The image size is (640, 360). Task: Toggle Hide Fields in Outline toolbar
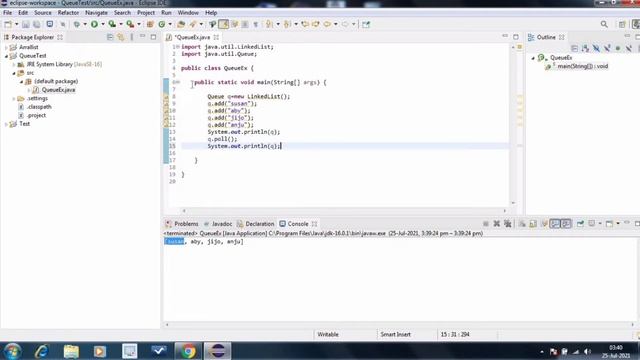pos(596,49)
